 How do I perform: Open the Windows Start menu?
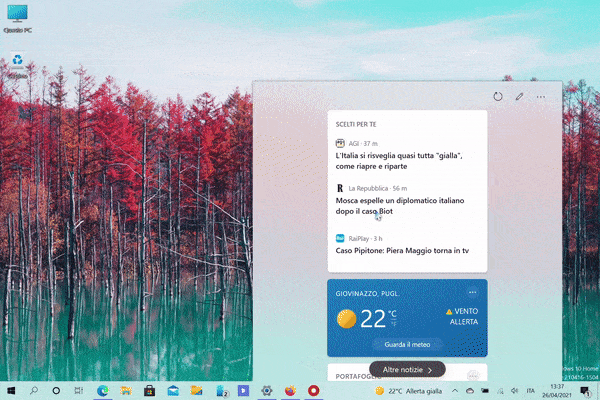(x=11, y=390)
